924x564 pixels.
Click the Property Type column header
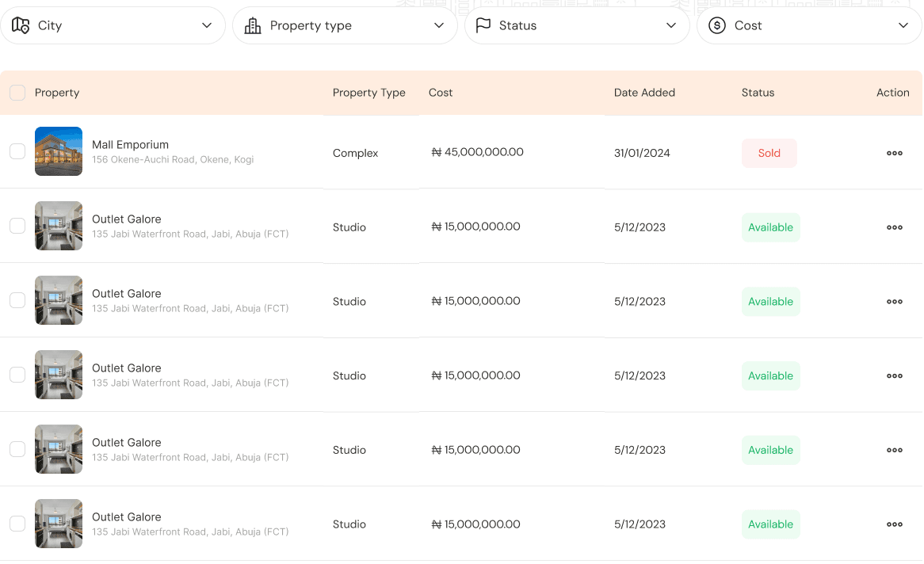[369, 93]
